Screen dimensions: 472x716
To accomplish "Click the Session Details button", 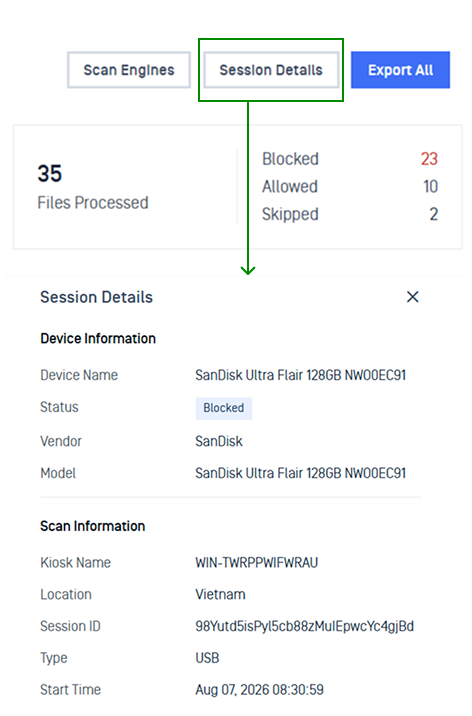I will [x=271, y=70].
